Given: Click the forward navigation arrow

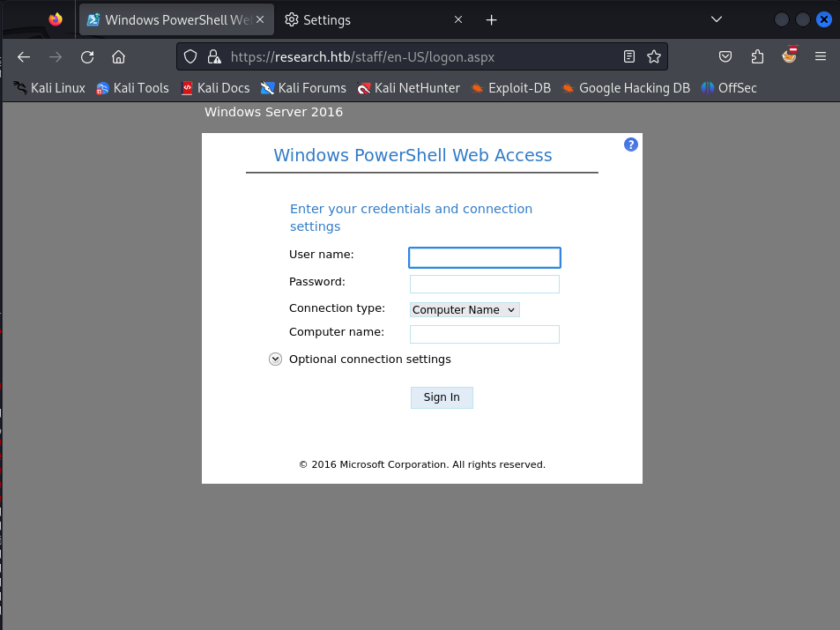Looking at the screenshot, I should (x=56, y=56).
